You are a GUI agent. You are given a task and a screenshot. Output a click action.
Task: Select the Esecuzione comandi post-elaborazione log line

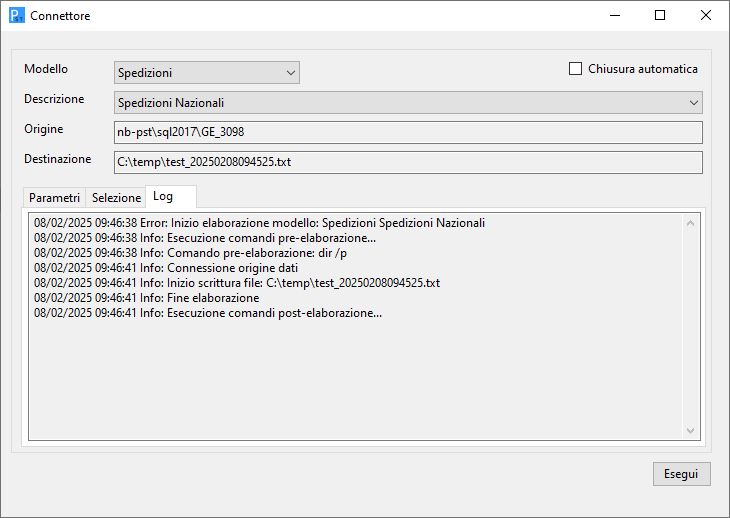pos(208,312)
